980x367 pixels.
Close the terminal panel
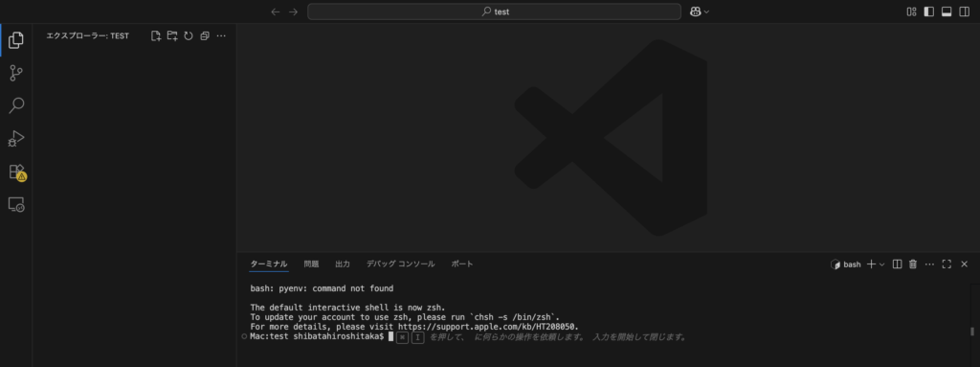click(964, 264)
